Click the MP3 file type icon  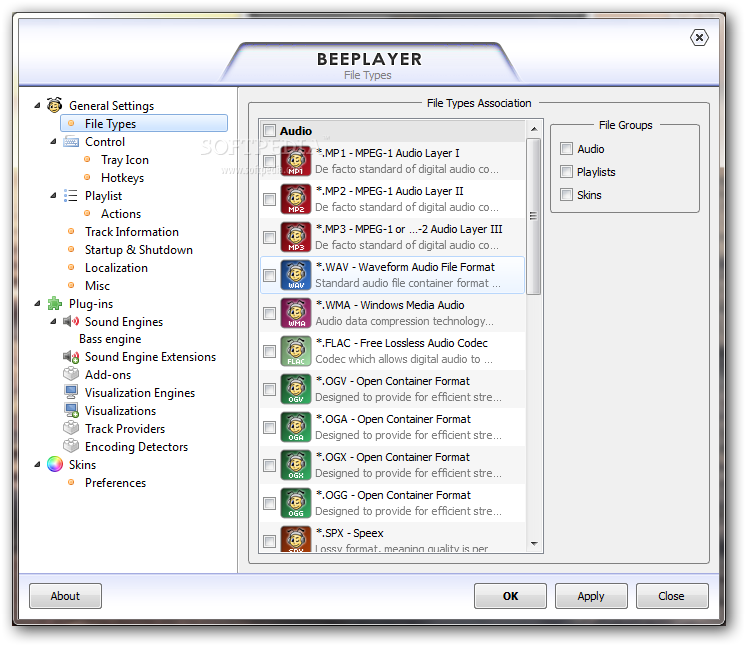click(296, 237)
